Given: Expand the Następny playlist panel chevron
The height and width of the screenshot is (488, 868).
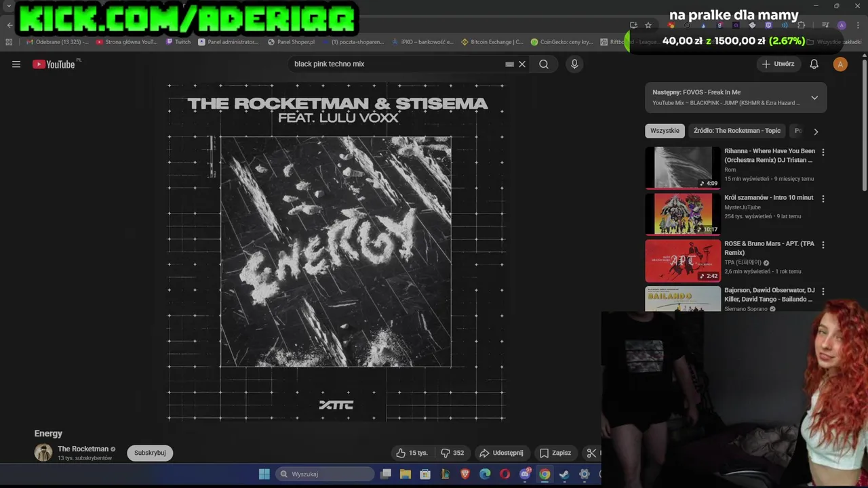Looking at the screenshot, I should (x=814, y=98).
